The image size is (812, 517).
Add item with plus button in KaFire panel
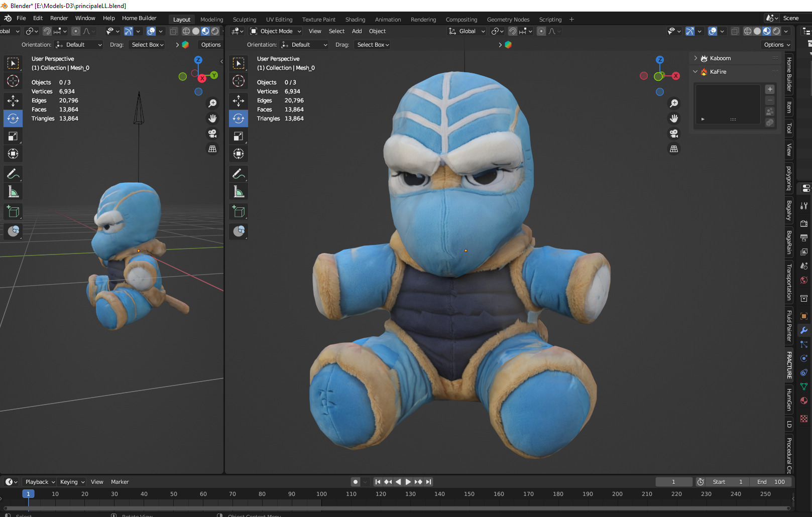[770, 89]
